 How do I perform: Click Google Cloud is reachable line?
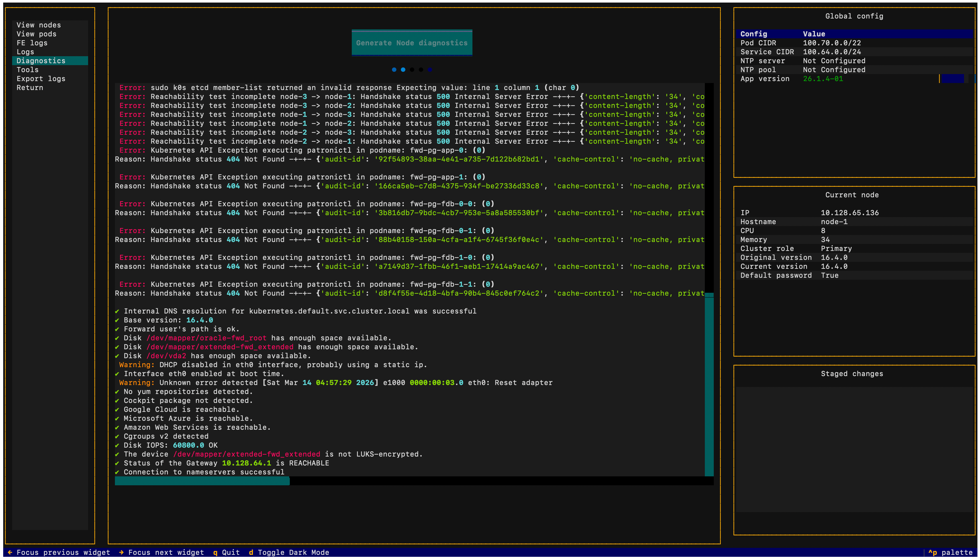177,409
